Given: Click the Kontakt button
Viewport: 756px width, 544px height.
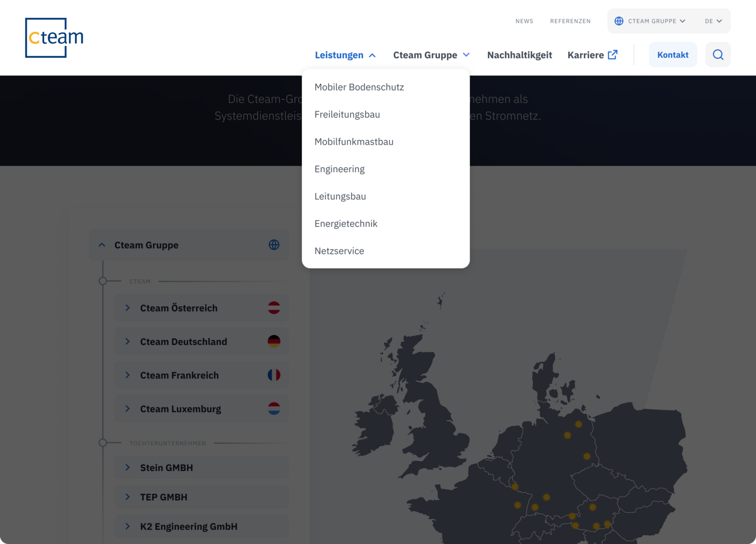Looking at the screenshot, I should point(673,55).
